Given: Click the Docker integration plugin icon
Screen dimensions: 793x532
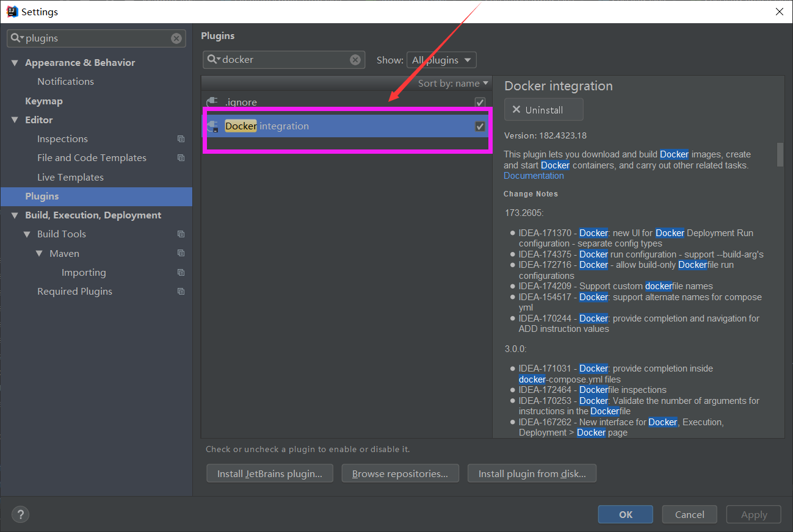Looking at the screenshot, I should (x=212, y=126).
